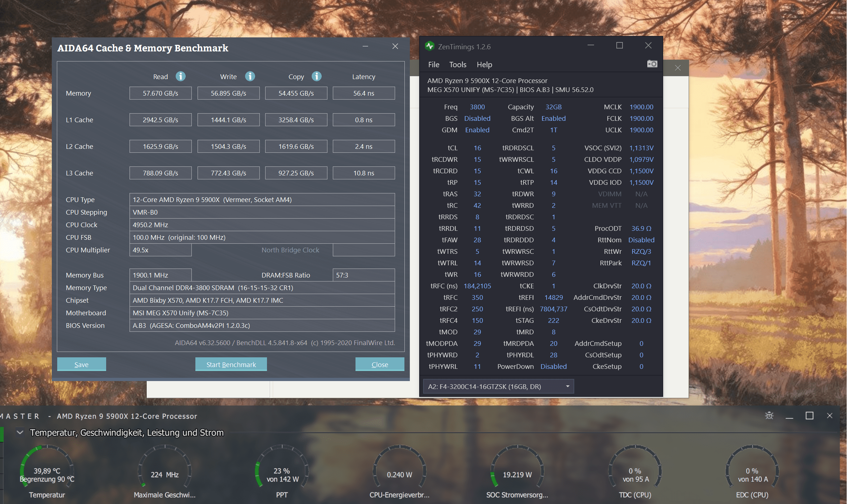Viewport: 847px width, 504px height.
Task: Click the L1 Cache Read 2942.5 GB/s field
Action: (160, 120)
